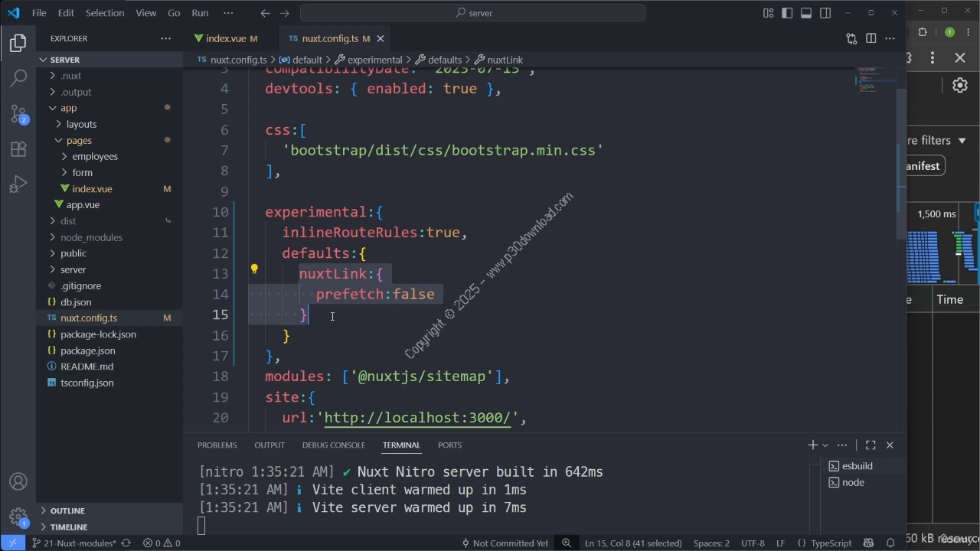The height and width of the screenshot is (551, 980).
Task: Open the Search view in activity bar
Action: 18,77
